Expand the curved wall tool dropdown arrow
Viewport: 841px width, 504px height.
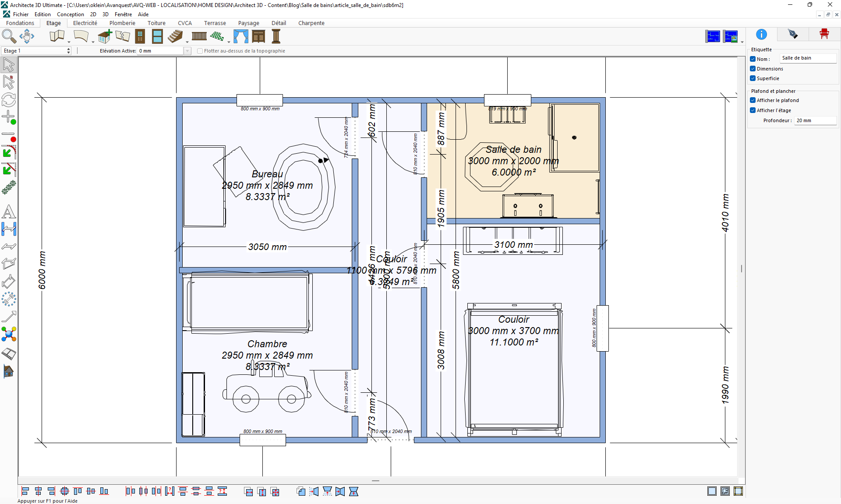click(x=93, y=42)
